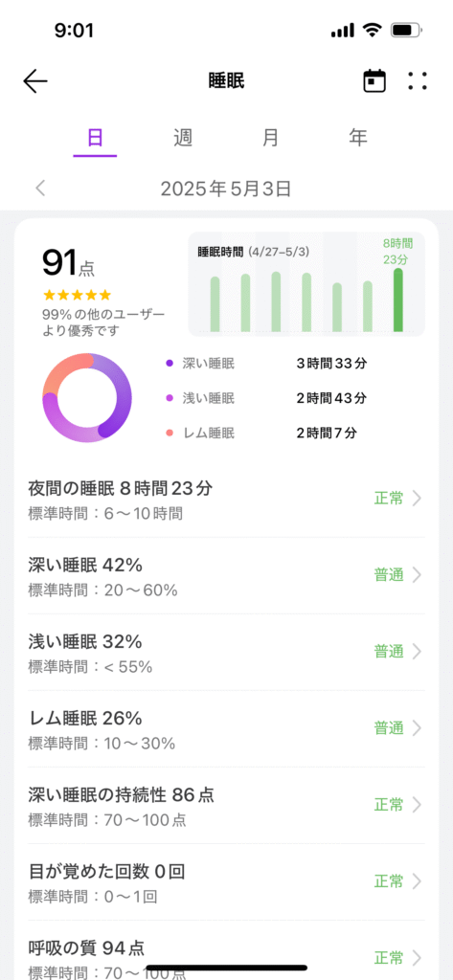Screen dimensions: 453x980
Task: Select the 年 tab
Action: coord(358,138)
